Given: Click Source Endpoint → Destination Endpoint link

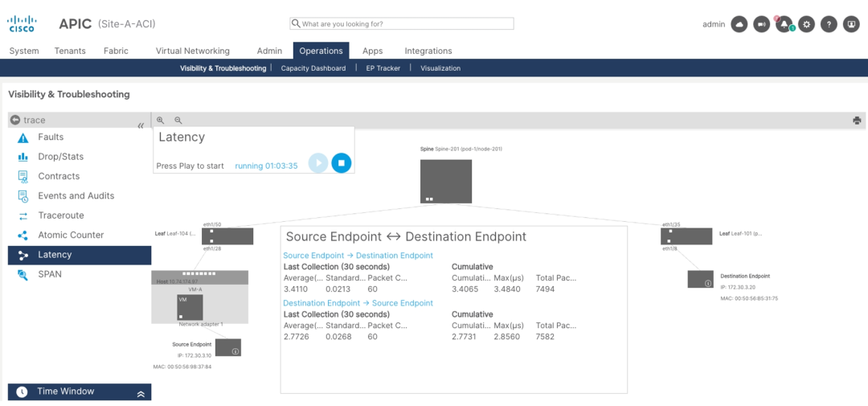Looking at the screenshot, I should [x=358, y=256].
